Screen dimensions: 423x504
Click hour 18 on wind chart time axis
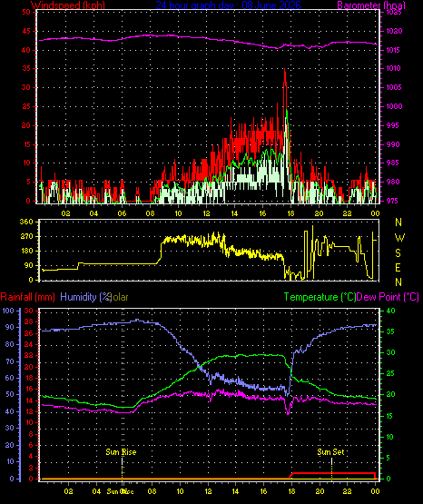pyautogui.click(x=290, y=213)
